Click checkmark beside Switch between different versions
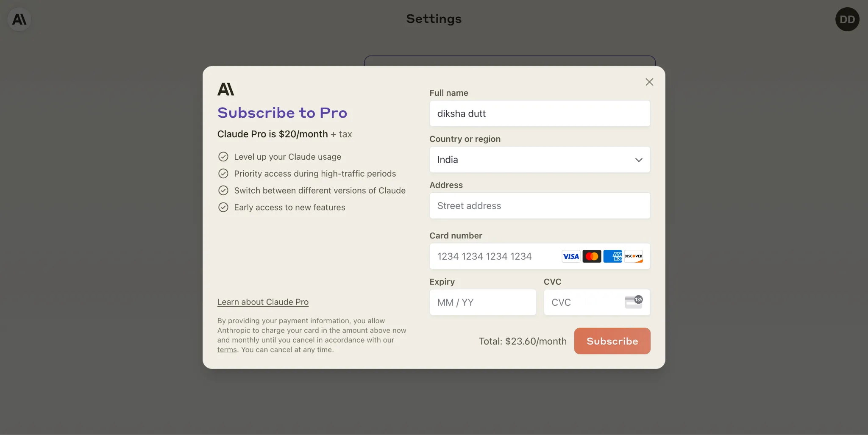Screen dimensions: 868x435 point(223,191)
